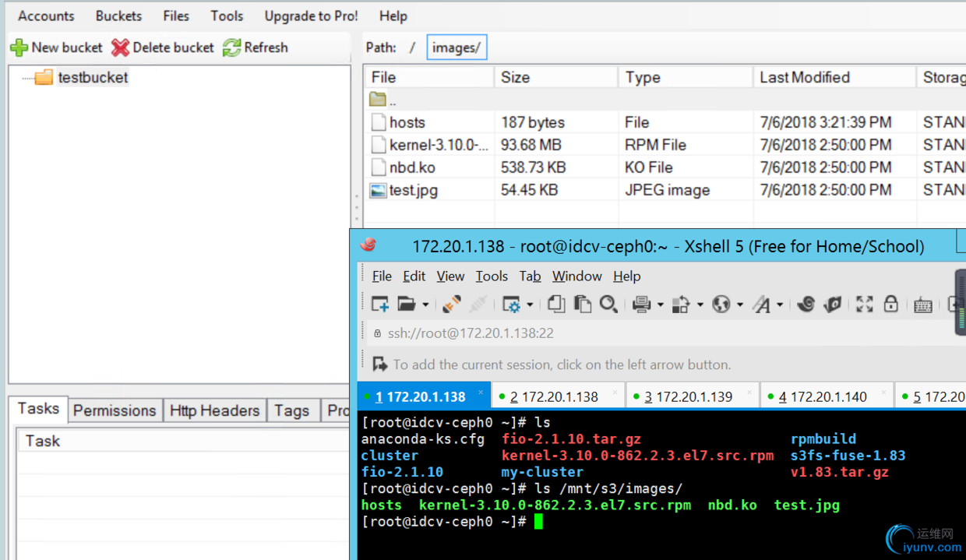Switch to the Tags tab
Viewport: 966px width, 560px height.
tap(292, 410)
